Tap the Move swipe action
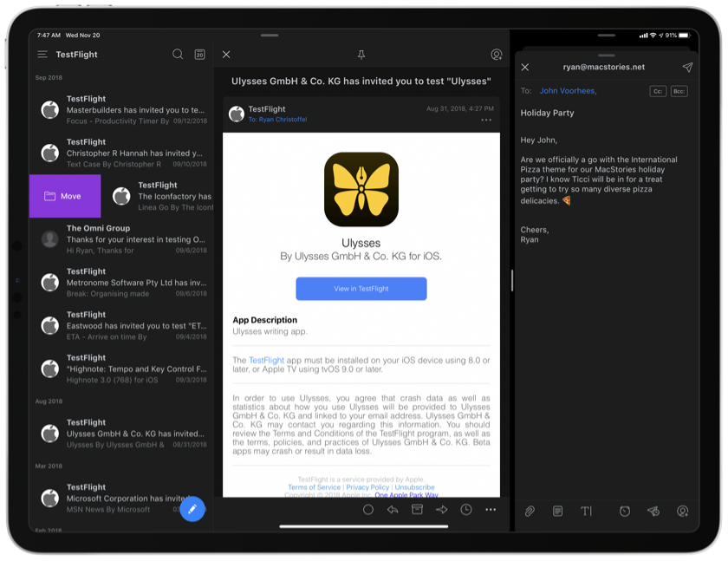The height and width of the screenshot is (561, 728). pyautogui.click(x=65, y=196)
